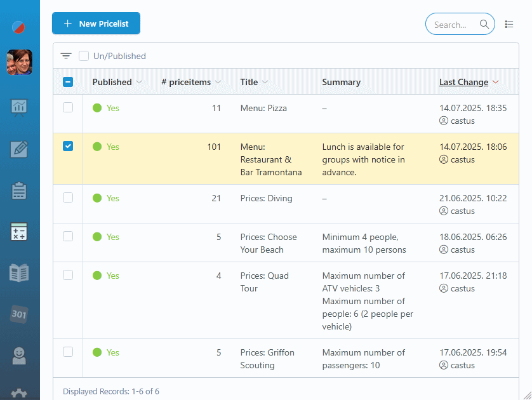Open the user profile icon in sidebar
Viewport: 532px width, 400px height.
pyautogui.click(x=20, y=356)
